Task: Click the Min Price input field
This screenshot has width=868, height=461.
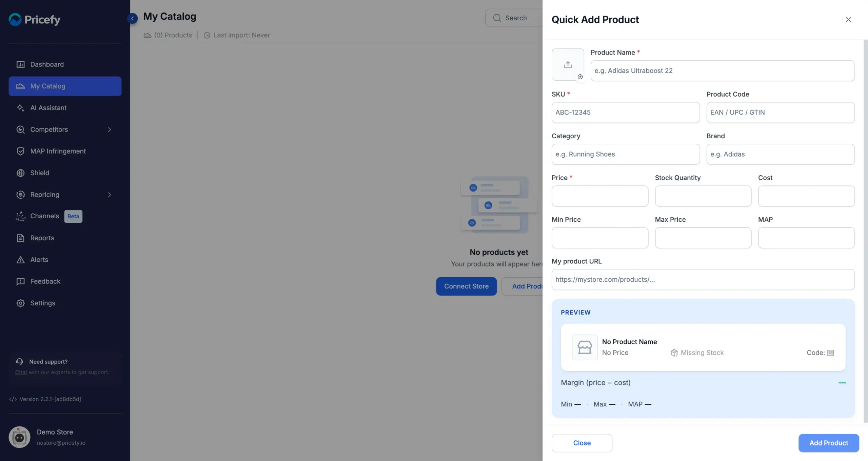Action: [x=600, y=238]
